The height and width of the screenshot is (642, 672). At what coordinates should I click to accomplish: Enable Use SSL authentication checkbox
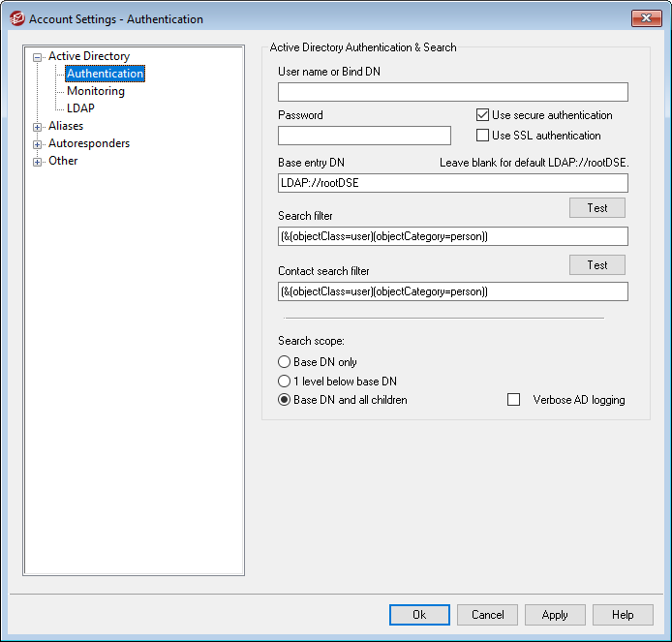point(483,136)
